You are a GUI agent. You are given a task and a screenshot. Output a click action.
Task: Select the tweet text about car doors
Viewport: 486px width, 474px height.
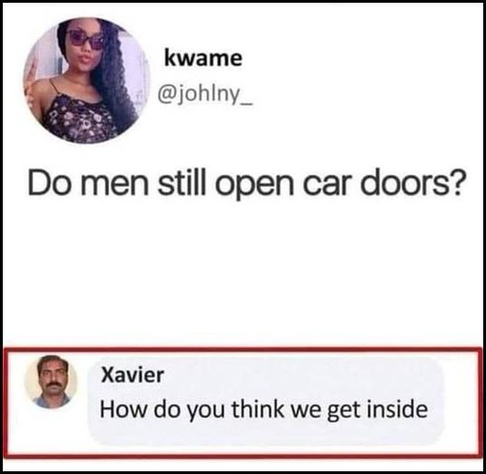(x=246, y=184)
